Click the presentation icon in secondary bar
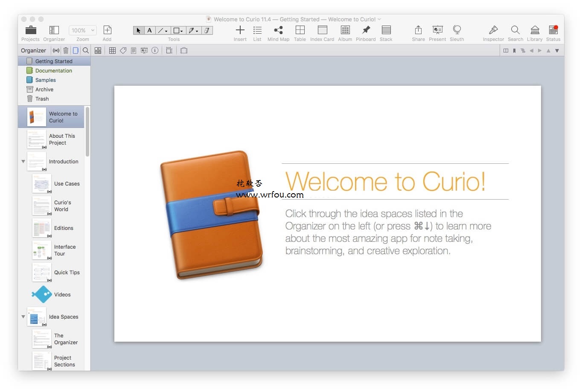The image size is (582, 392). [144, 50]
